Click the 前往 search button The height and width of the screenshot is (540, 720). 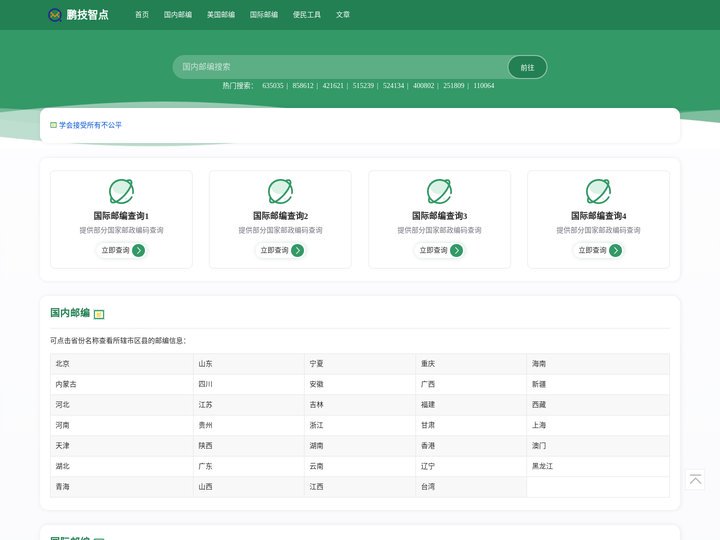527,67
